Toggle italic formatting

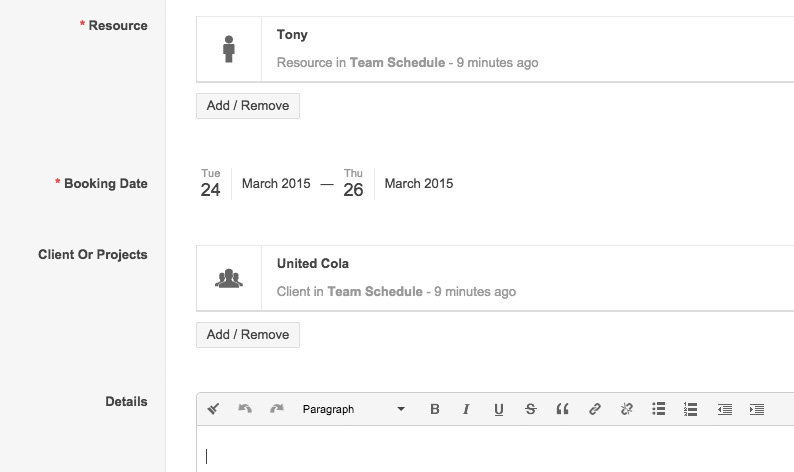coord(466,409)
